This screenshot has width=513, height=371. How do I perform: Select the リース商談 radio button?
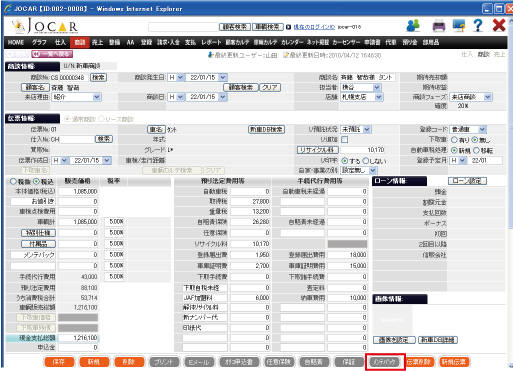tap(101, 119)
